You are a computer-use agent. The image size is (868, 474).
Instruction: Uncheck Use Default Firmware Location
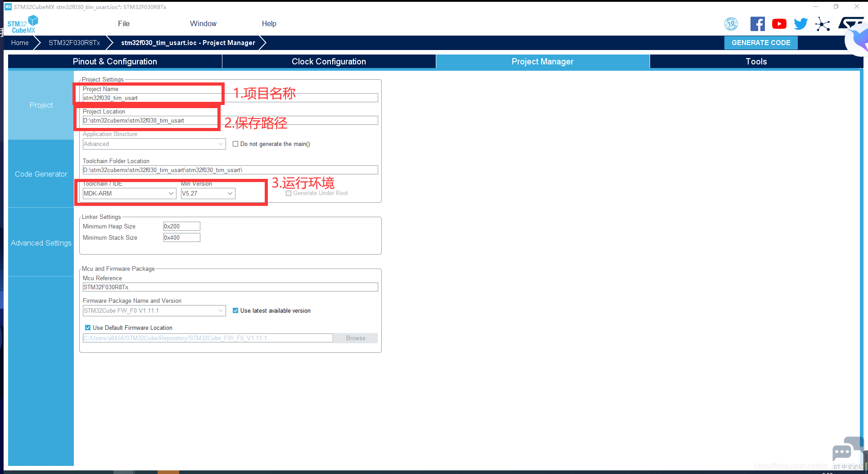pyautogui.click(x=88, y=328)
